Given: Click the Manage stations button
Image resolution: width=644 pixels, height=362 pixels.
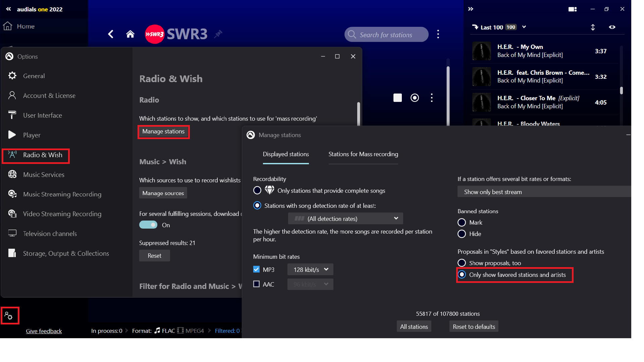Looking at the screenshot, I should [x=163, y=131].
